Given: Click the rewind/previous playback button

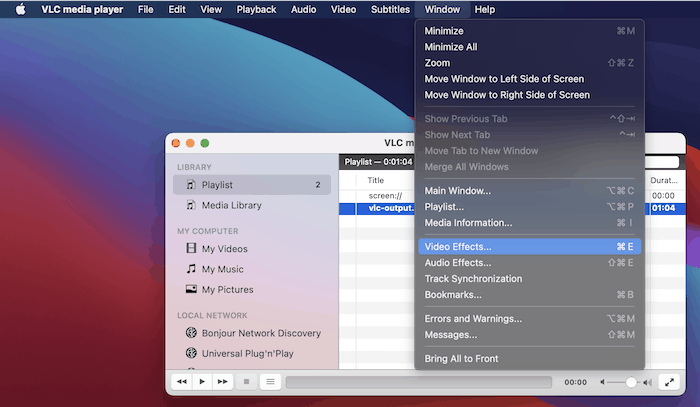Looking at the screenshot, I should click(181, 381).
